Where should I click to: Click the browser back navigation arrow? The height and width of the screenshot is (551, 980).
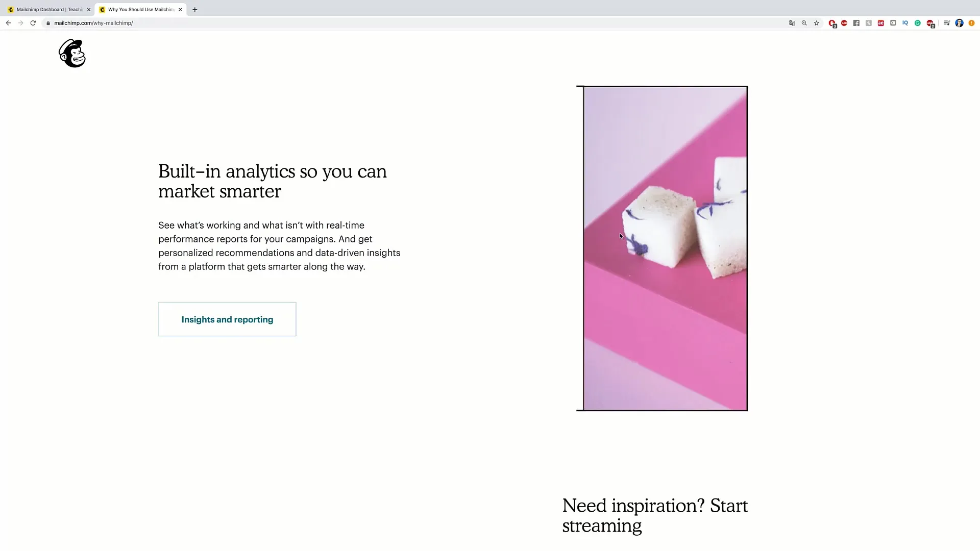[x=8, y=23]
